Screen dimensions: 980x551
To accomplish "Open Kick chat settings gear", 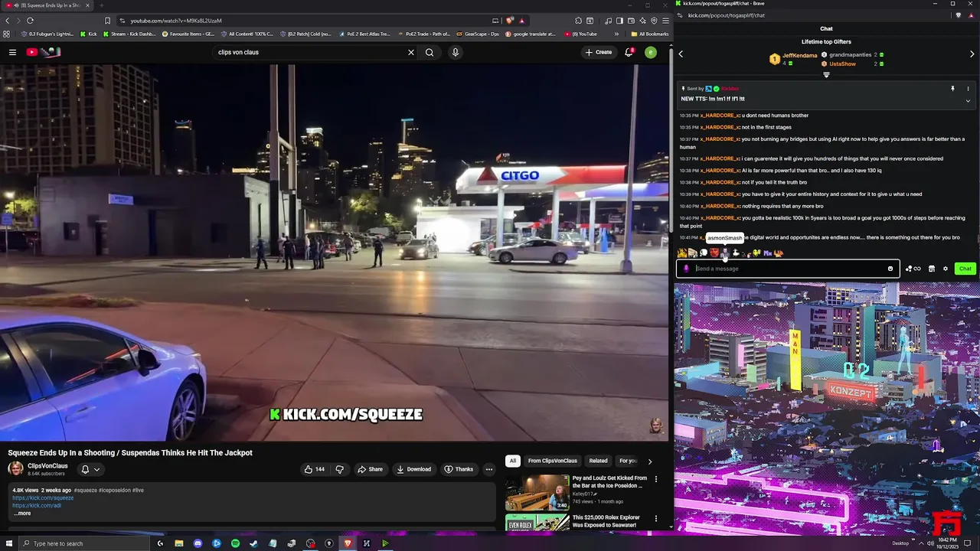I will (946, 269).
